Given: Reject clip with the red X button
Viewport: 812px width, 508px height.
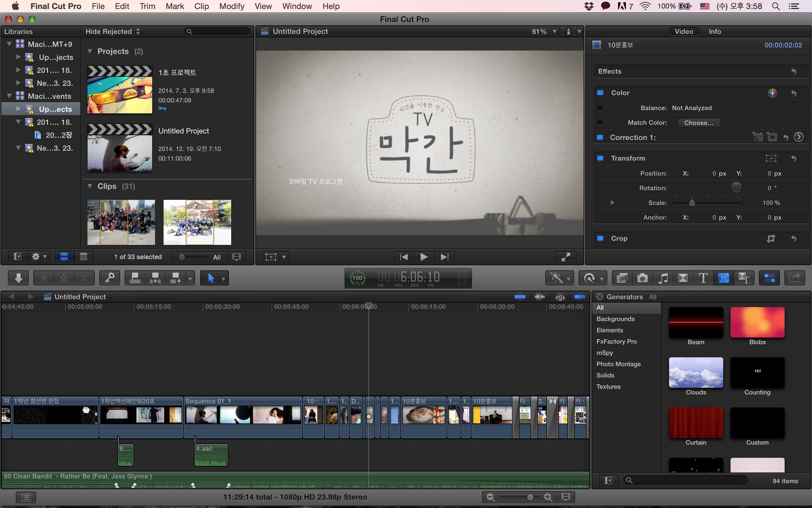Looking at the screenshot, I should (x=84, y=278).
